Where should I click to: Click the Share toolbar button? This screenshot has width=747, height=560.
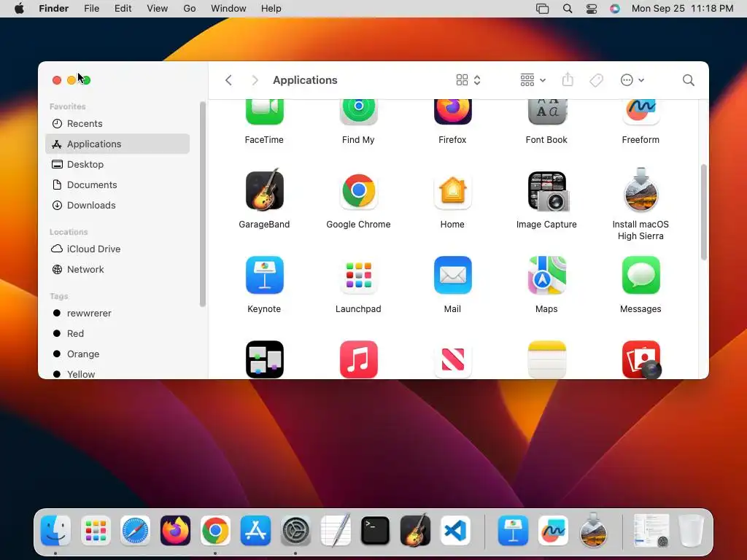pyautogui.click(x=568, y=79)
